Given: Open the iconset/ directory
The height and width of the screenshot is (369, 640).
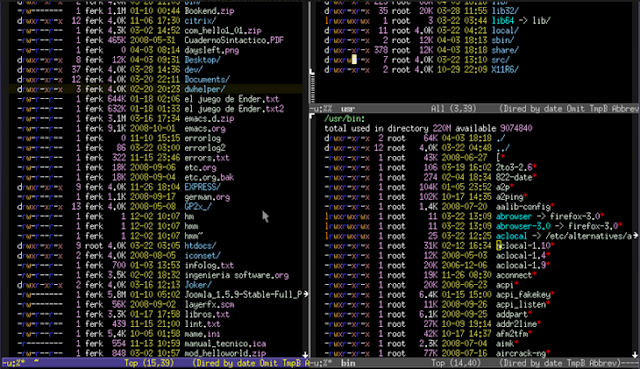Looking at the screenshot, I should click(x=202, y=256).
